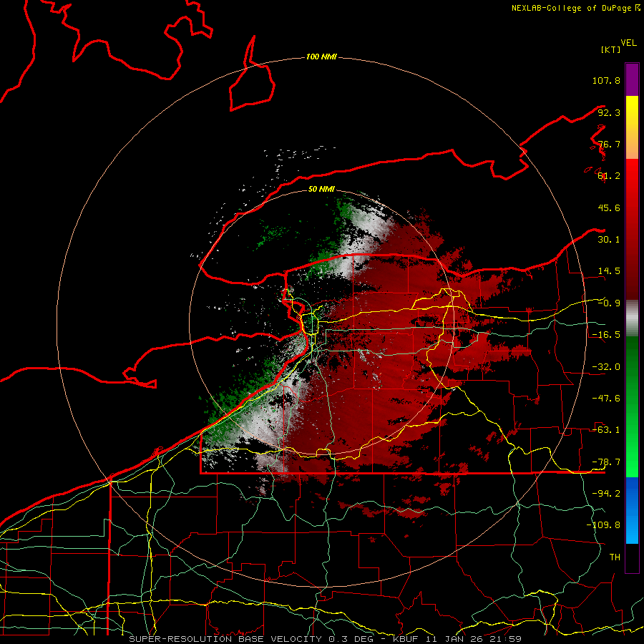
Task: Click the -78.7 velocity scale value
Action: 606,462
